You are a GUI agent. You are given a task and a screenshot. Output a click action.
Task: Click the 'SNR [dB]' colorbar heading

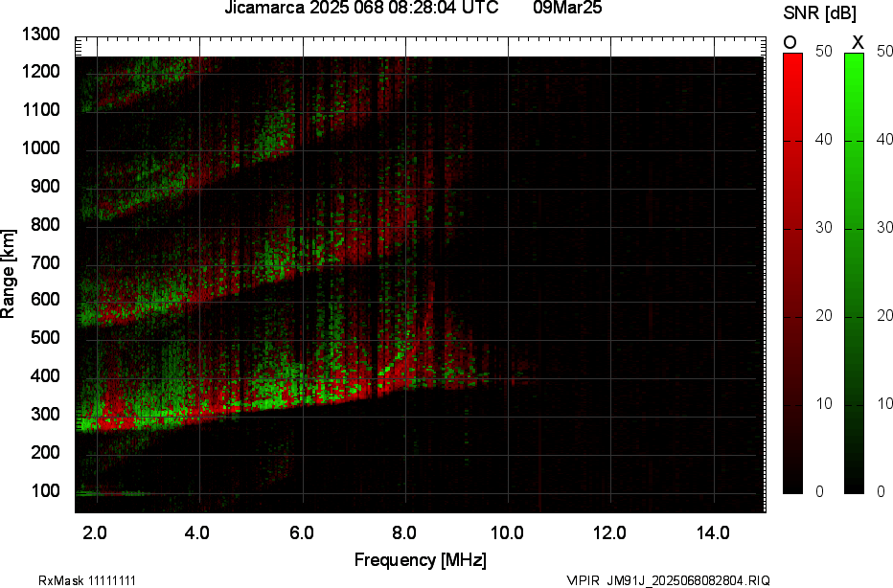point(819,13)
